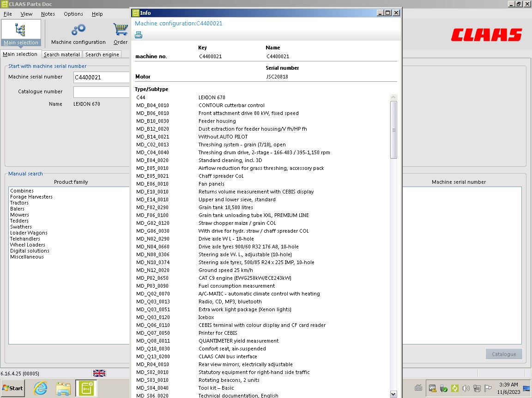Click the Ground speed 25 km/h row
Screen dimensions: 532x398
coord(262,270)
